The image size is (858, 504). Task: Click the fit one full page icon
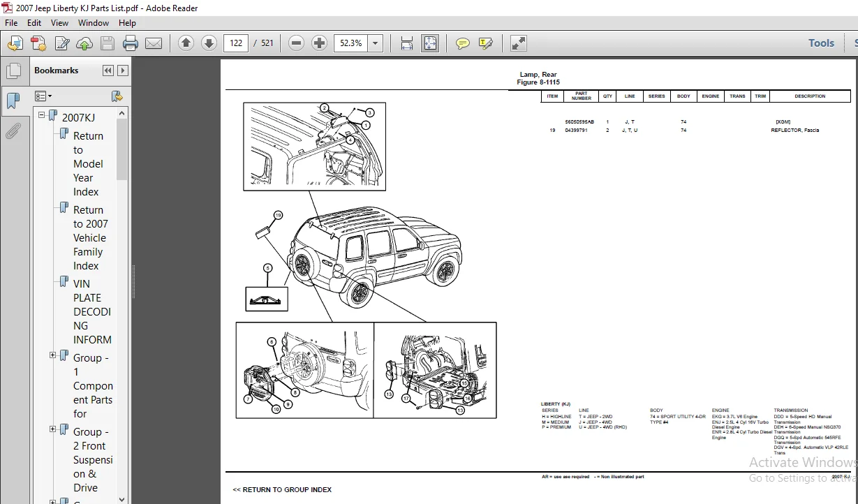click(x=430, y=43)
